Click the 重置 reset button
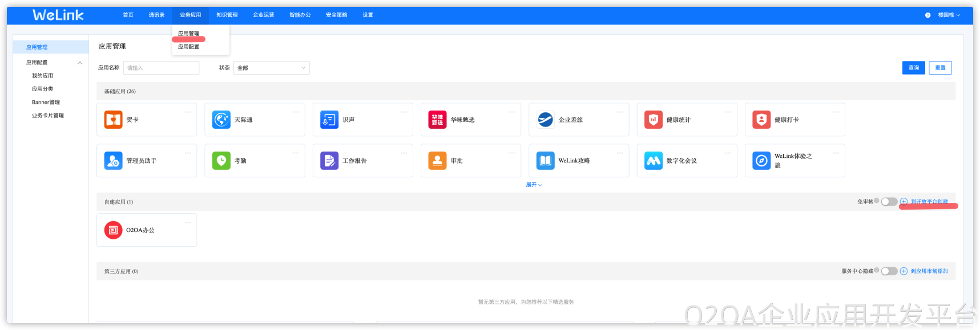Screen dimensions: 980x330 coord(940,68)
